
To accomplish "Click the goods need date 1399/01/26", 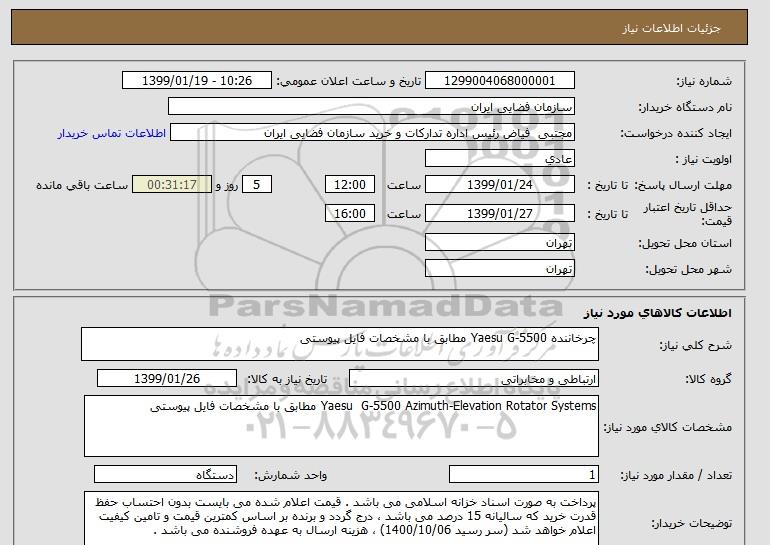I will [x=167, y=379].
